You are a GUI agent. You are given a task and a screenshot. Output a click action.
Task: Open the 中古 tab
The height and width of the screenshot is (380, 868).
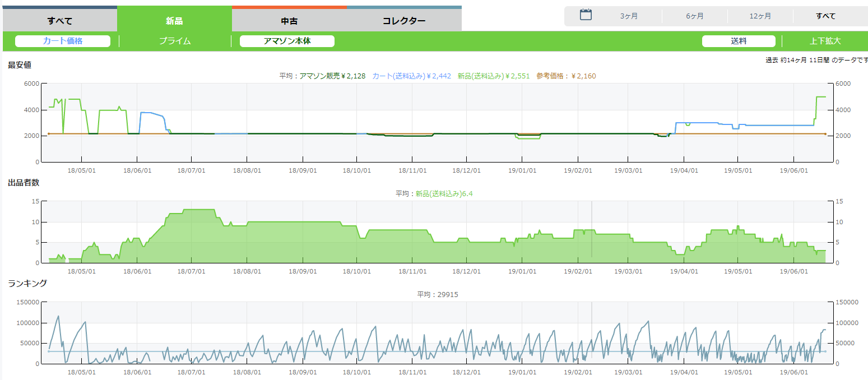click(289, 21)
